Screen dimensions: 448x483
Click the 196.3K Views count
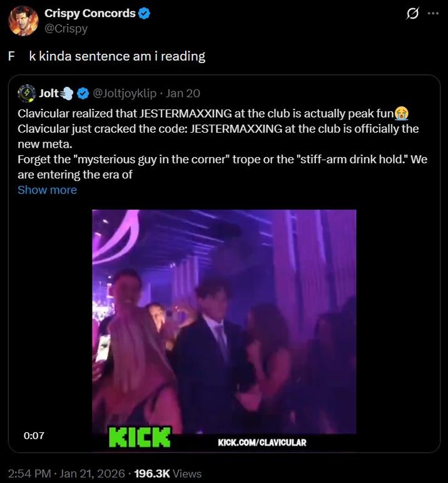(x=168, y=474)
